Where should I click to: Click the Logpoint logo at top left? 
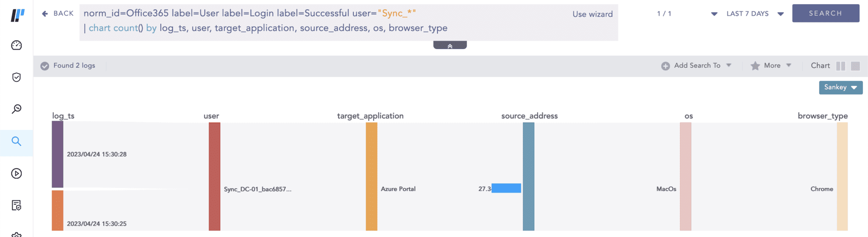[17, 15]
